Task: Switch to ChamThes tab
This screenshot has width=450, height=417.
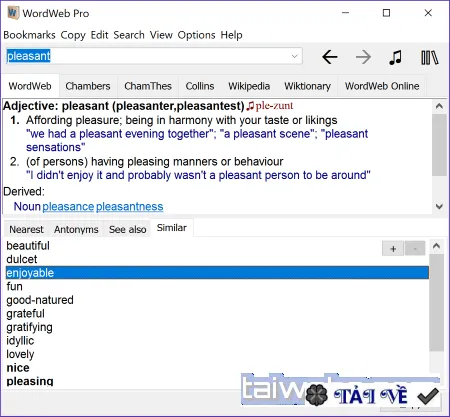Action: click(x=148, y=86)
